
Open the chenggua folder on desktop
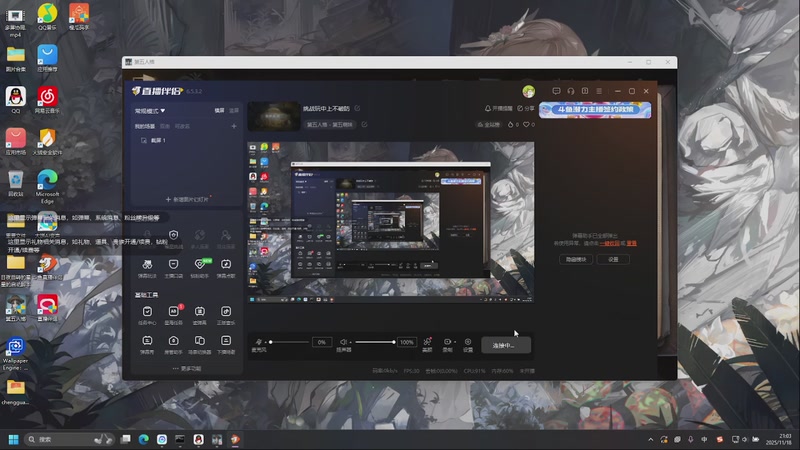pos(15,392)
